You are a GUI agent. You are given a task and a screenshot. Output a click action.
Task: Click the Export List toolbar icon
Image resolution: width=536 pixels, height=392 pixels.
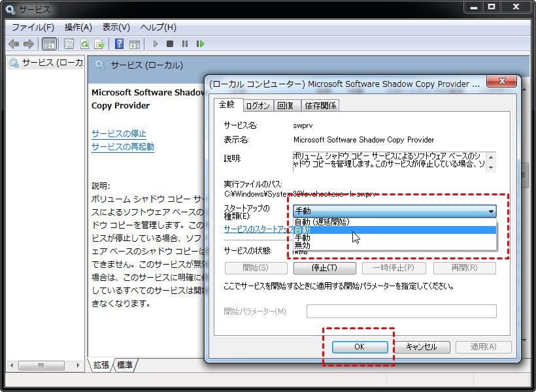point(99,44)
